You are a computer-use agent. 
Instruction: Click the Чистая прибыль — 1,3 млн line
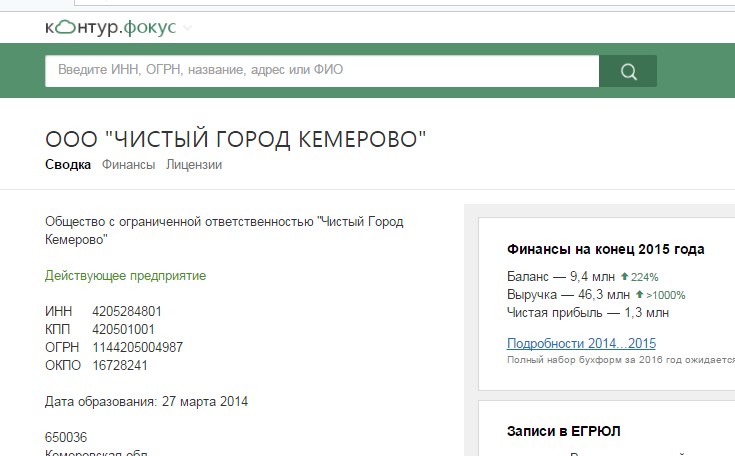coord(588,313)
